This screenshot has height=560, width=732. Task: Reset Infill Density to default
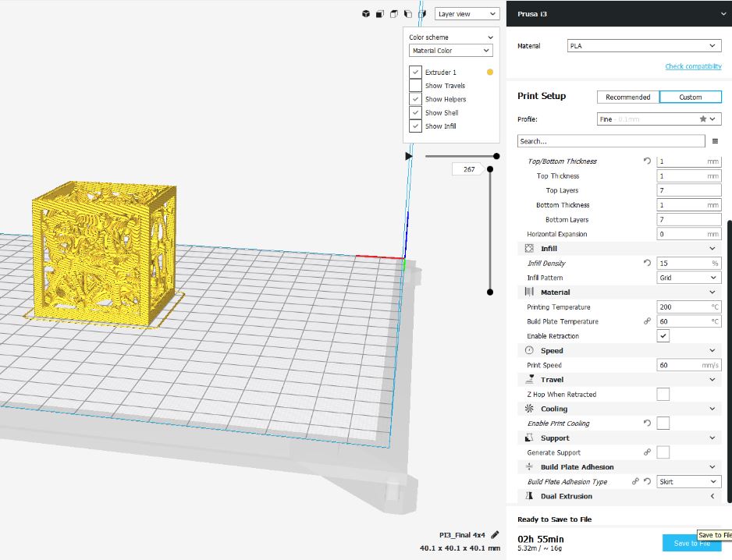tap(647, 263)
